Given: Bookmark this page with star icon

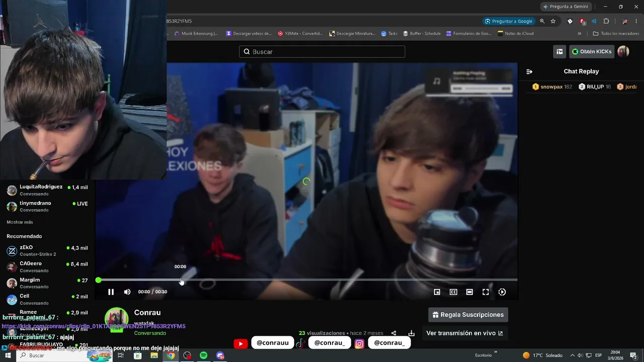Looking at the screenshot, I should 553,21.
